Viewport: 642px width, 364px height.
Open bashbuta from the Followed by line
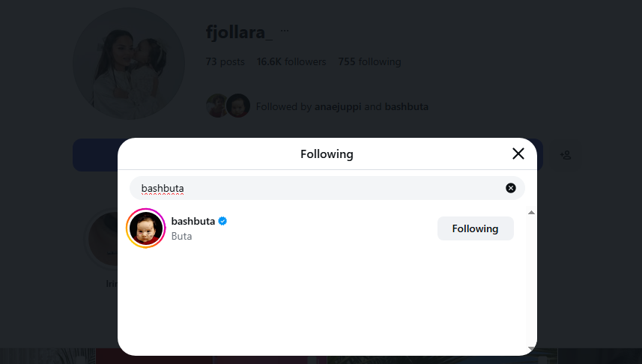[407, 107]
